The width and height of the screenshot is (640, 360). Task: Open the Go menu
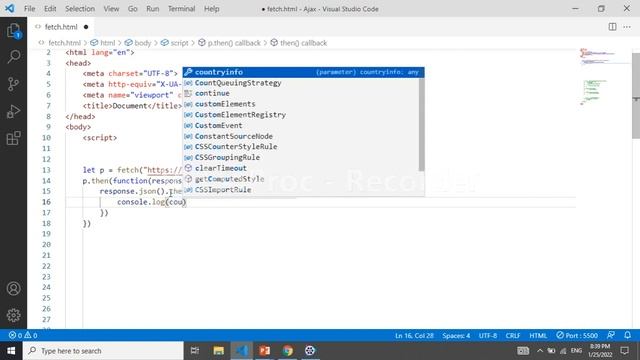pos(133,9)
